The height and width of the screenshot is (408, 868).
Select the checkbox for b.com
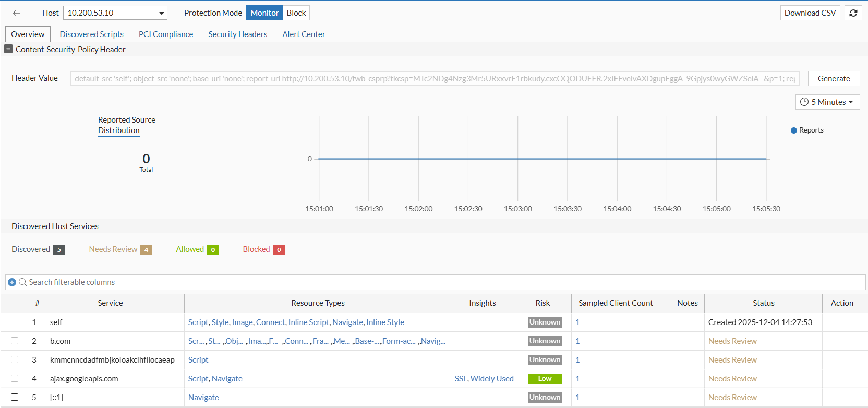15,341
